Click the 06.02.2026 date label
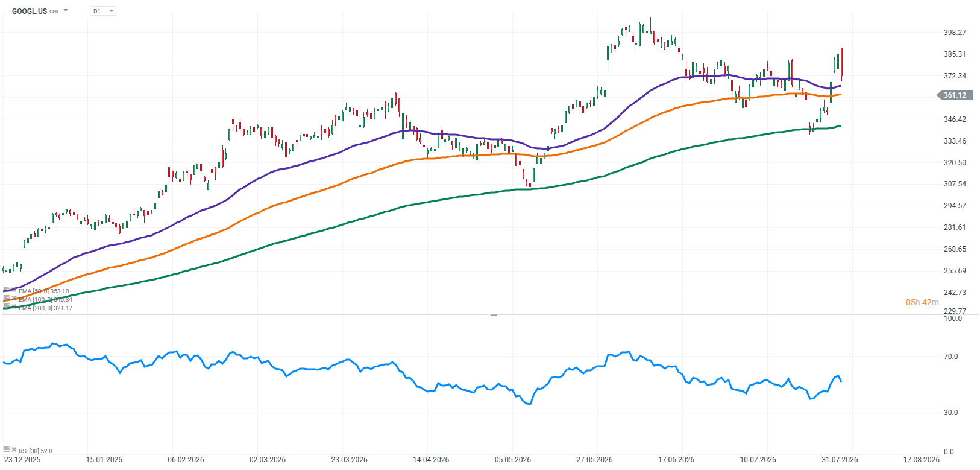Viewport: 980px width, 470px height. [x=186, y=460]
